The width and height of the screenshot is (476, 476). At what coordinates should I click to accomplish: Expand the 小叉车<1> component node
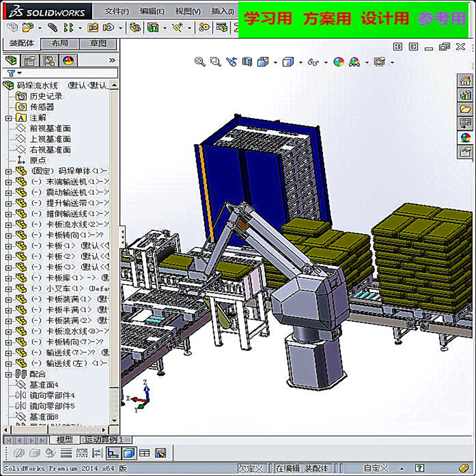coord(8,289)
